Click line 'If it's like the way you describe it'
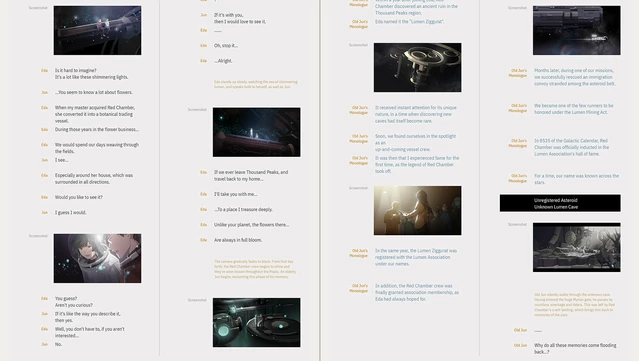This screenshot has height=361, width=639. tap(88, 317)
